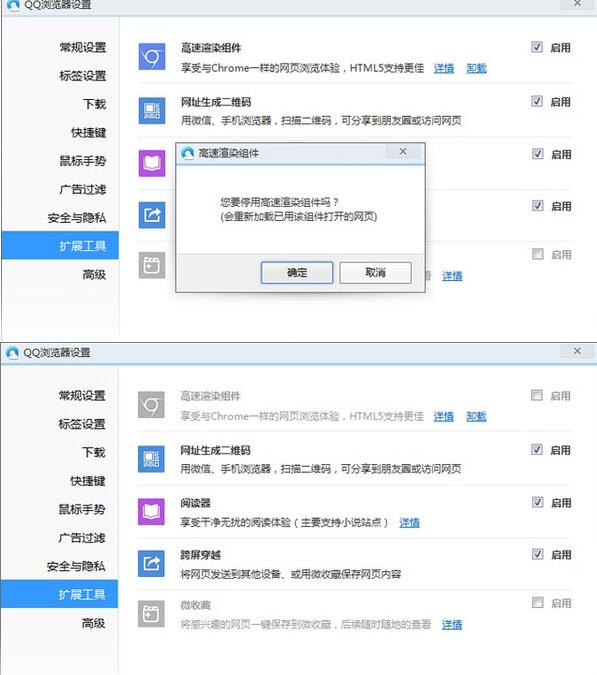Select highlighted 扩展工具 tab in upper window
Viewport: 597px width, 675px height.
pos(60,245)
